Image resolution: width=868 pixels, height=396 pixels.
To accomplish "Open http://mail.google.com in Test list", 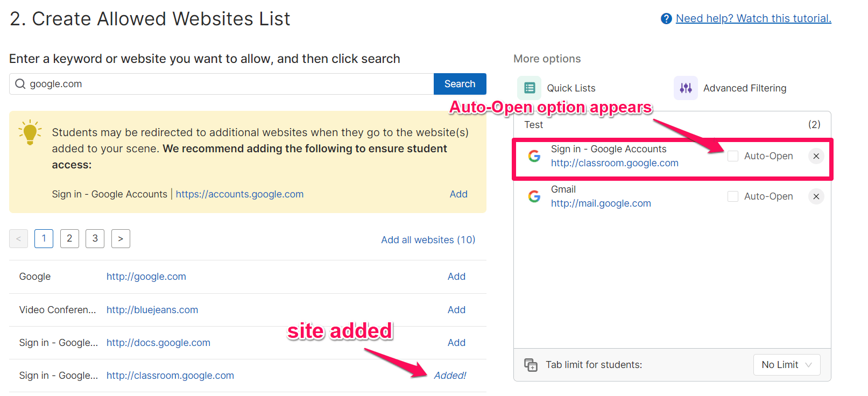I will tap(601, 203).
